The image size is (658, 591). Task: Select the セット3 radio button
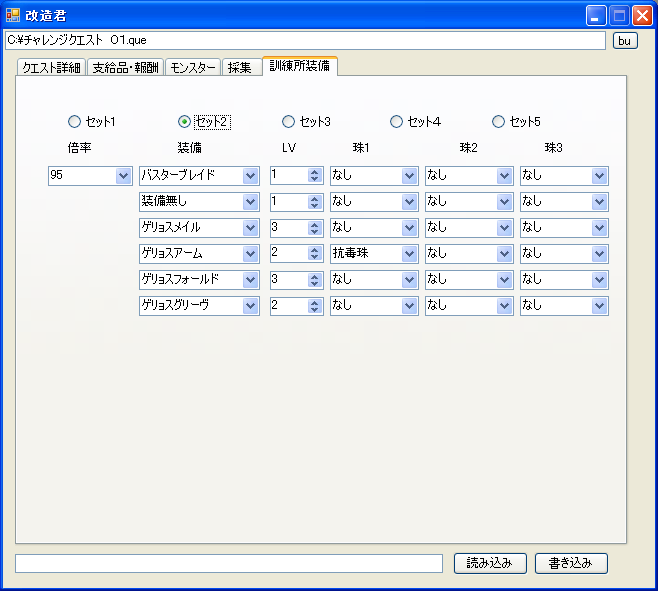tap(289, 122)
